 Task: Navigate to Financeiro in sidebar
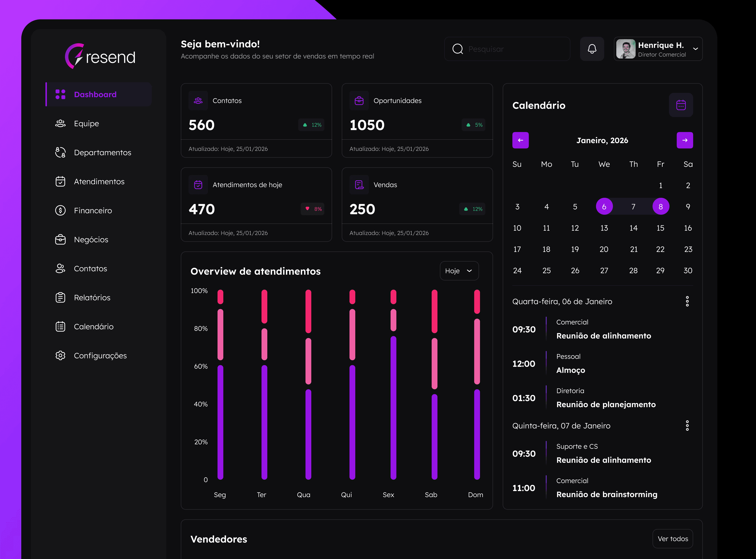pos(93,210)
